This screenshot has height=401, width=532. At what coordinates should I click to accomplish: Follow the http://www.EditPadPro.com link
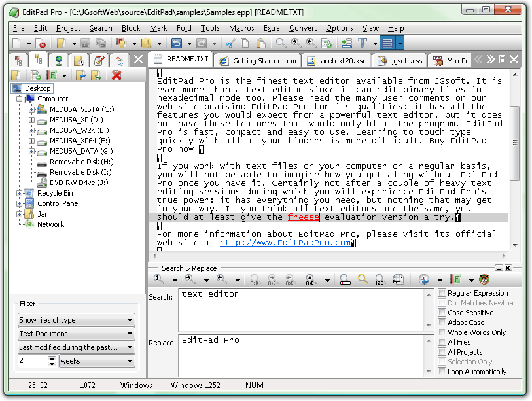285,243
